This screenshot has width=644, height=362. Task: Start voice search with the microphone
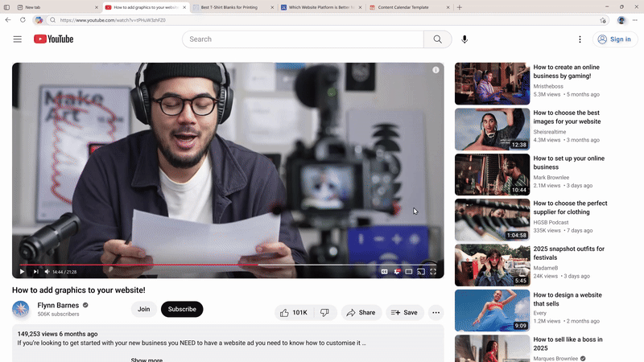[x=464, y=39]
